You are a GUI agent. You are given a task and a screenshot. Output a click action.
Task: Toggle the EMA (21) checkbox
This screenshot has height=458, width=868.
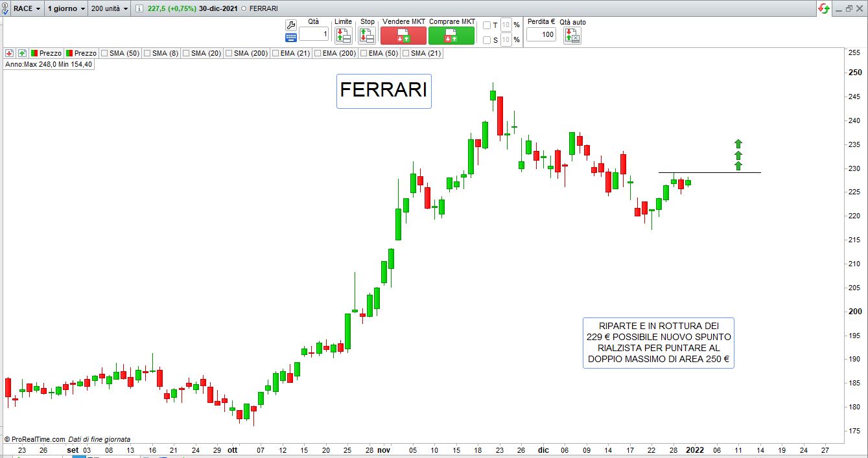click(276, 53)
